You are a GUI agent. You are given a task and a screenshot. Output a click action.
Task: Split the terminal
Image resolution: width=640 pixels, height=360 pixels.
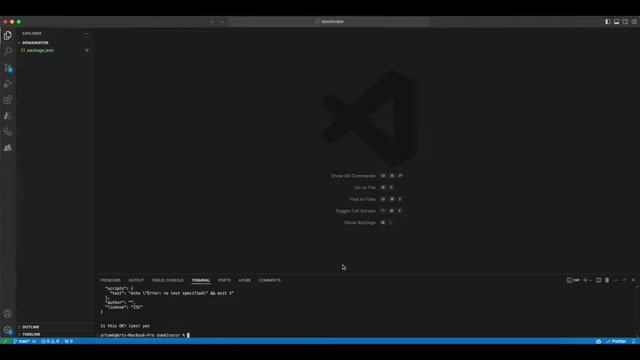[x=598, y=280]
